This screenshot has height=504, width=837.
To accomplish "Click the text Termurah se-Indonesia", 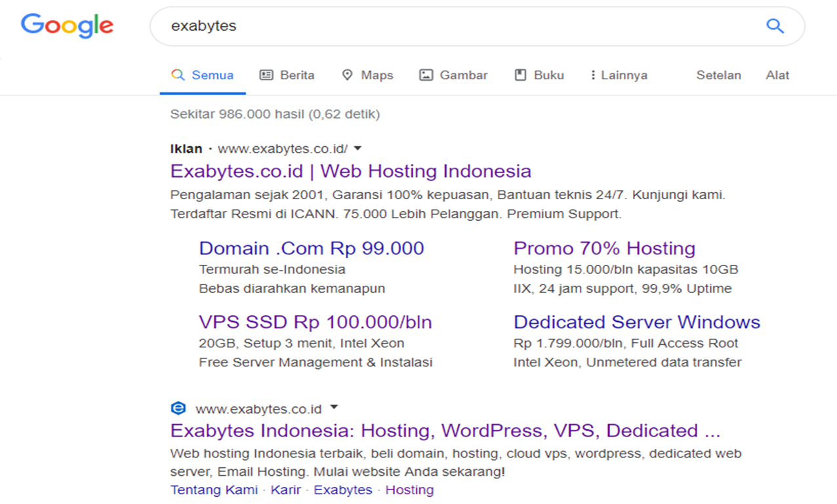I will [272, 269].
